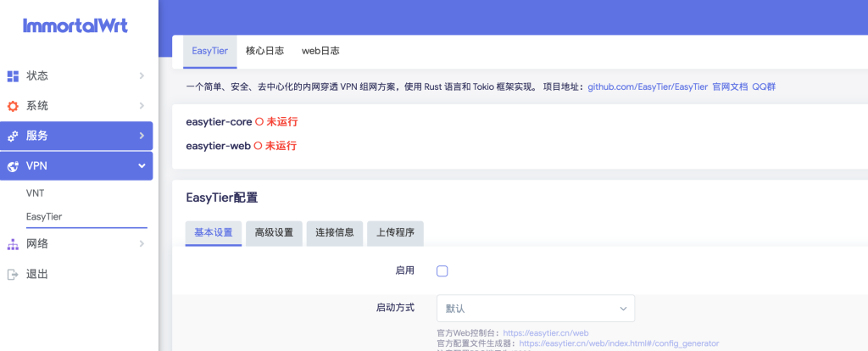868x351 pixels.
Task: Expand the 网络 menu chevron
Action: (142, 244)
